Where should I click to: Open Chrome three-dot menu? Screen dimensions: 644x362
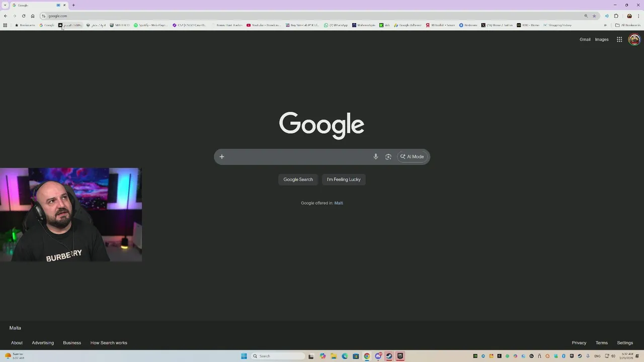click(638, 16)
